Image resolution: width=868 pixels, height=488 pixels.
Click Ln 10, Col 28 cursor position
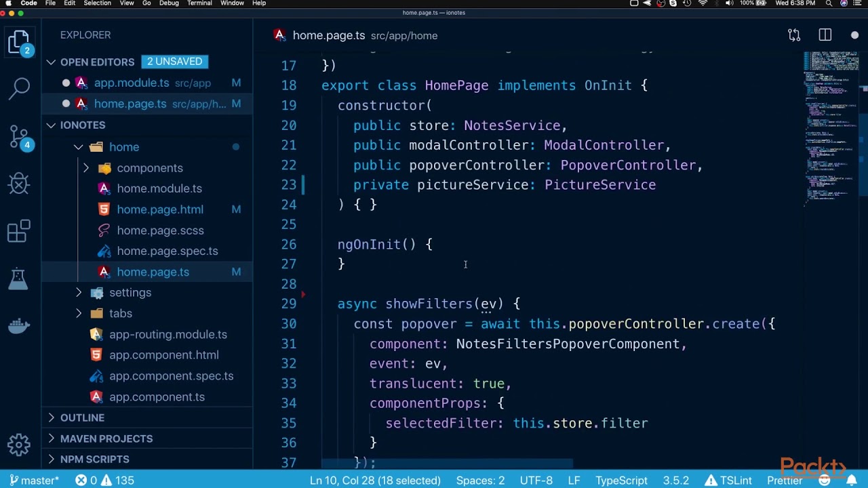(x=375, y=480)
